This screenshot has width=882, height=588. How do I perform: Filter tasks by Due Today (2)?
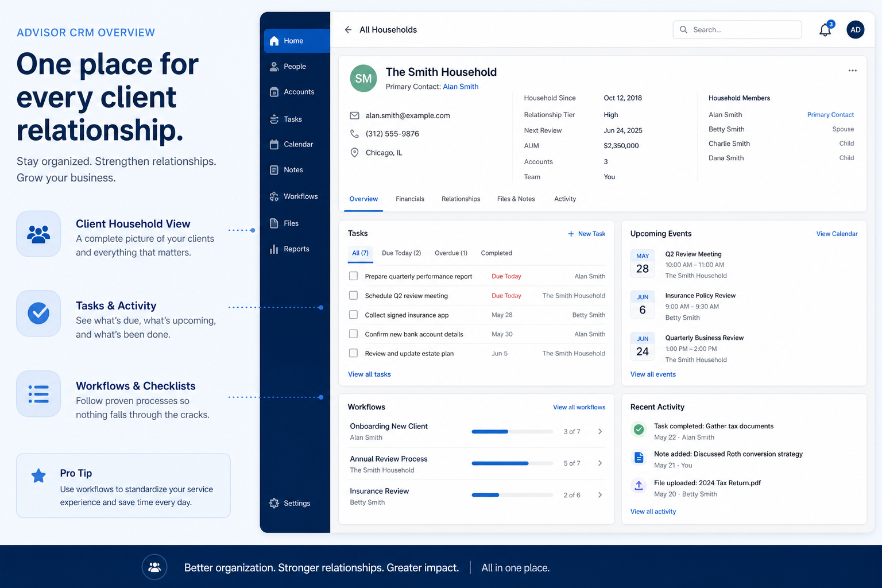[401, 253]
